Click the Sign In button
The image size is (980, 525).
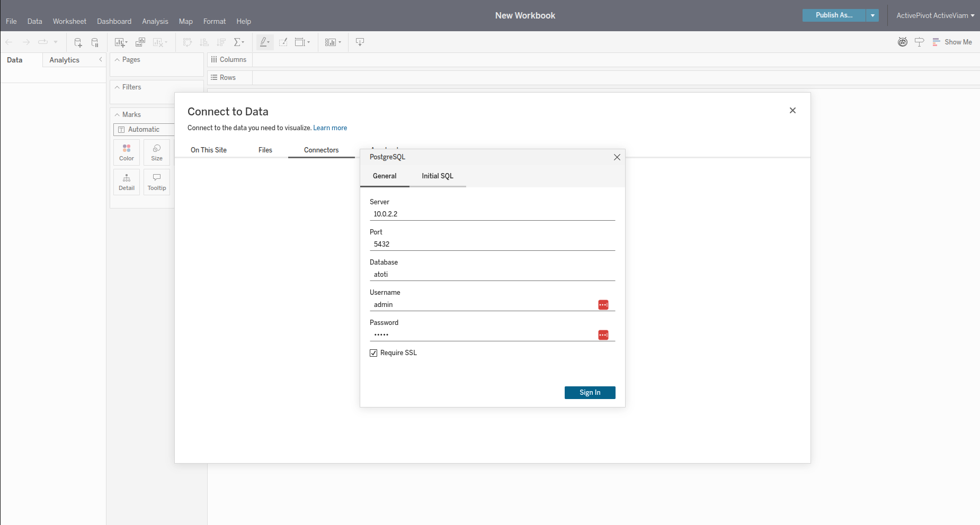point(590,393)
